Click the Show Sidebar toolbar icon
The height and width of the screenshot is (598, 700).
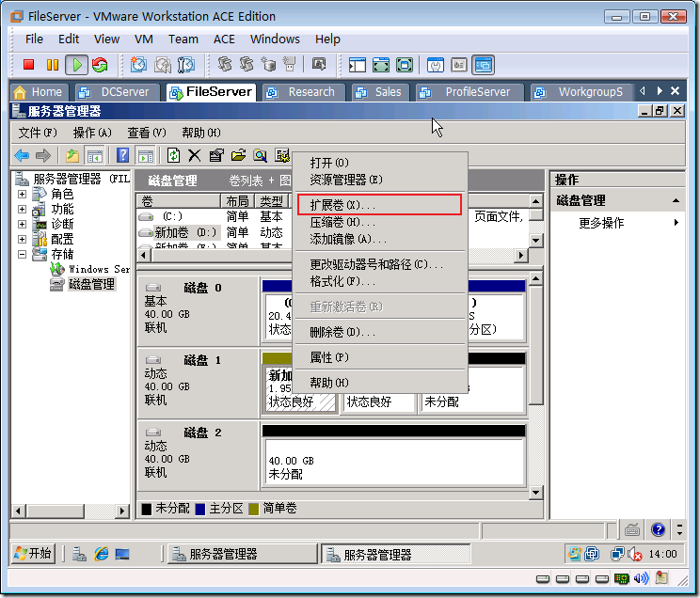[x=358, y=65]
